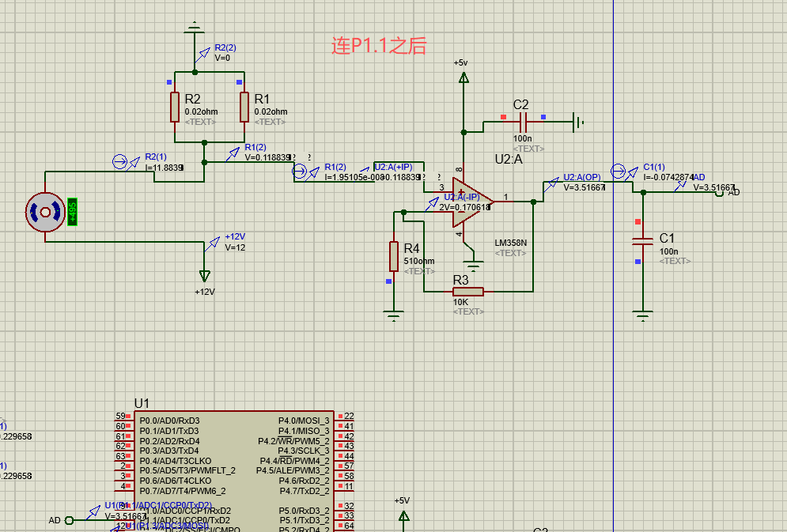Select resistor R2 symbol
Image resolution: width=787 pixels, height=532 pixels.
tap(175, 107)
